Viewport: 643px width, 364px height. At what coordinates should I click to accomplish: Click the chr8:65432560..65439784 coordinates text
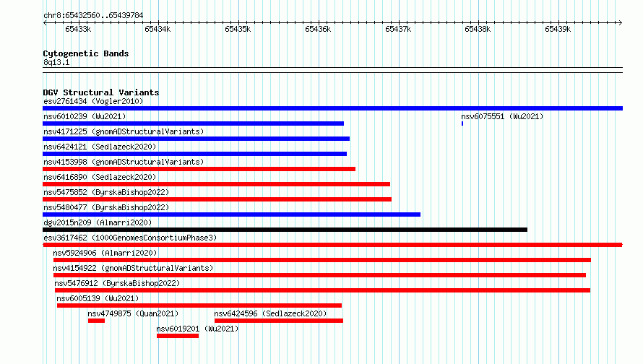[93, 16]
